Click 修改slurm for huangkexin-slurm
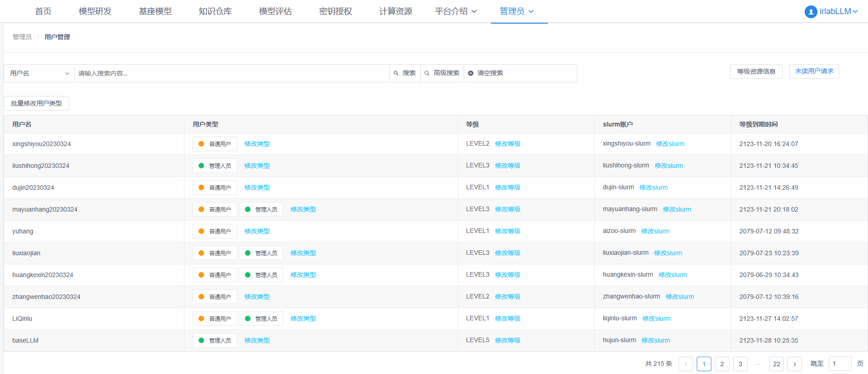The image size is (868, 374). 673,275
